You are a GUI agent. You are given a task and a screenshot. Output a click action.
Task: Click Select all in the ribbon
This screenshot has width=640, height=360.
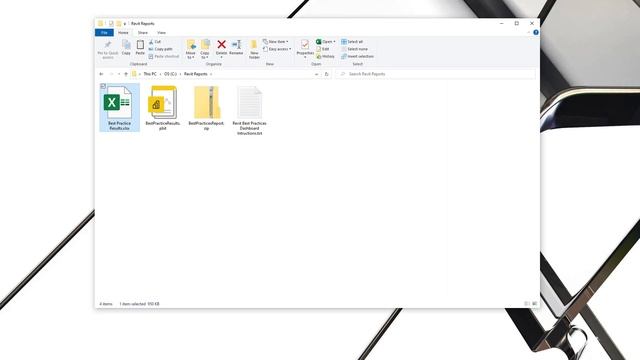(x=352, y=42)
